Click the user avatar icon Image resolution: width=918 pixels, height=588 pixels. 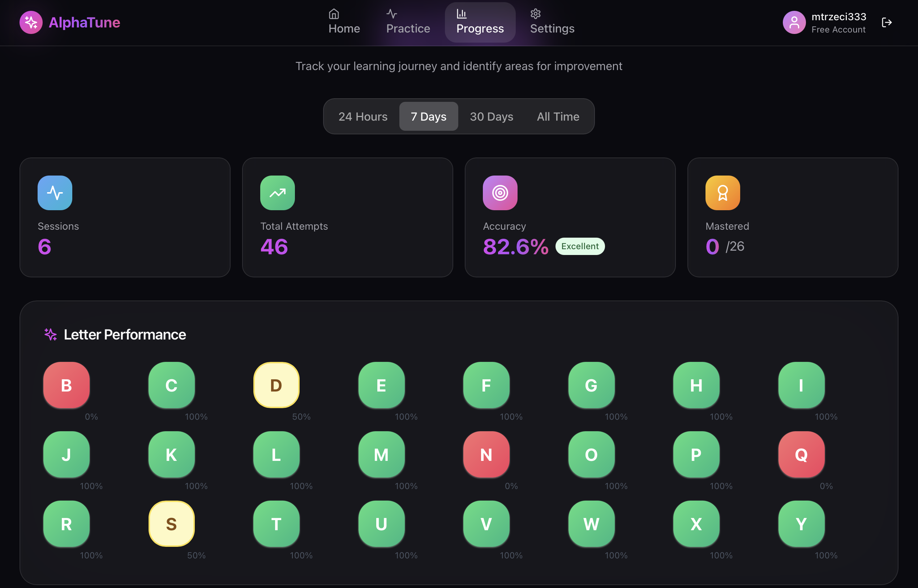click(x=794, y=22)
